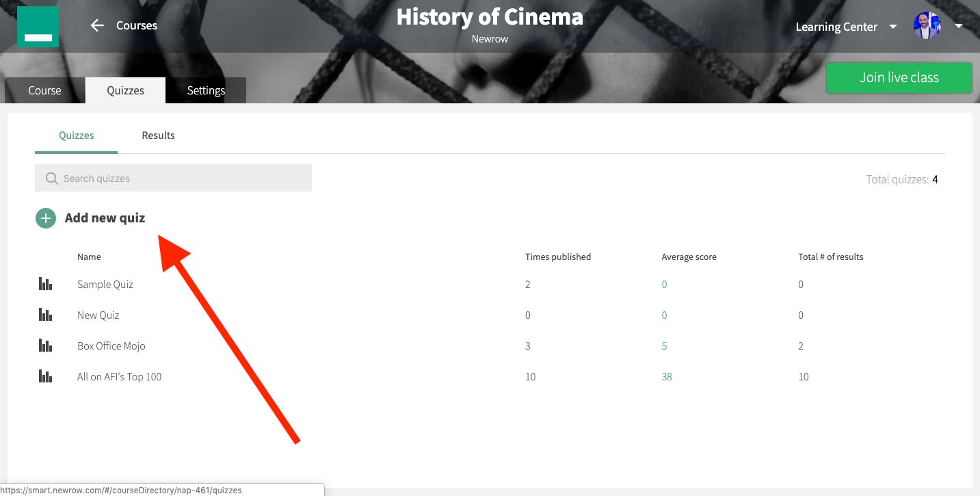The height and width of the screenshot is (496, 980).
Task: Select the Quizzes sub-tab
Action: tap(76, 135)
